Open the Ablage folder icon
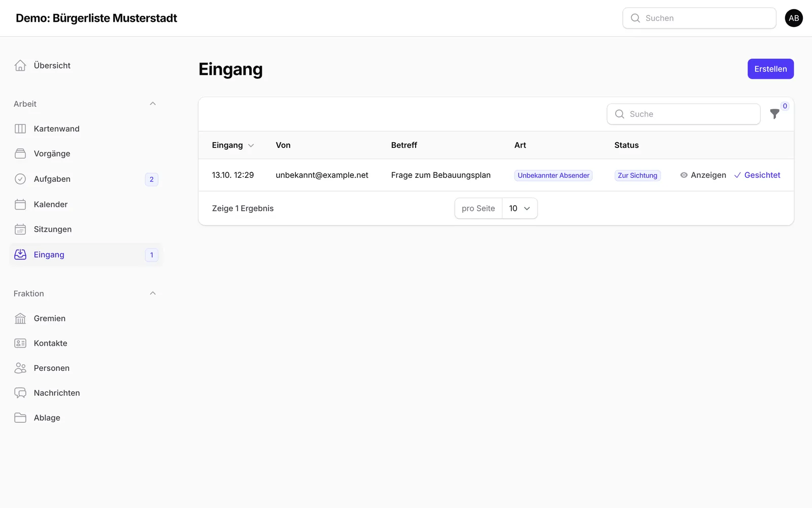The image size is (812, 508). tap(20, 418)
